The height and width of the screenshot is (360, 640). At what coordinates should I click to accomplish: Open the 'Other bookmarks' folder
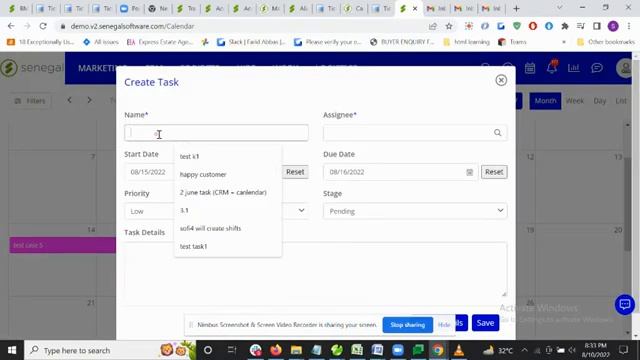(606, 42)
